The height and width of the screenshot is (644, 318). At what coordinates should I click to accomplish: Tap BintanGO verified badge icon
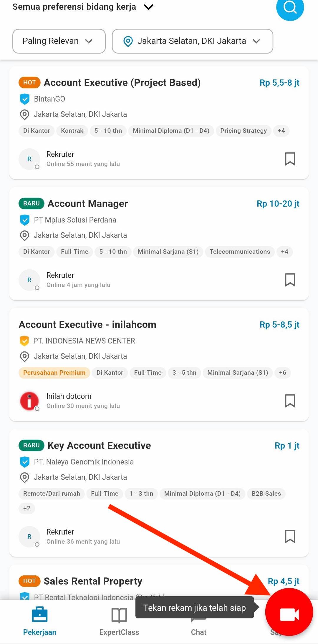[x=25, y=99]
